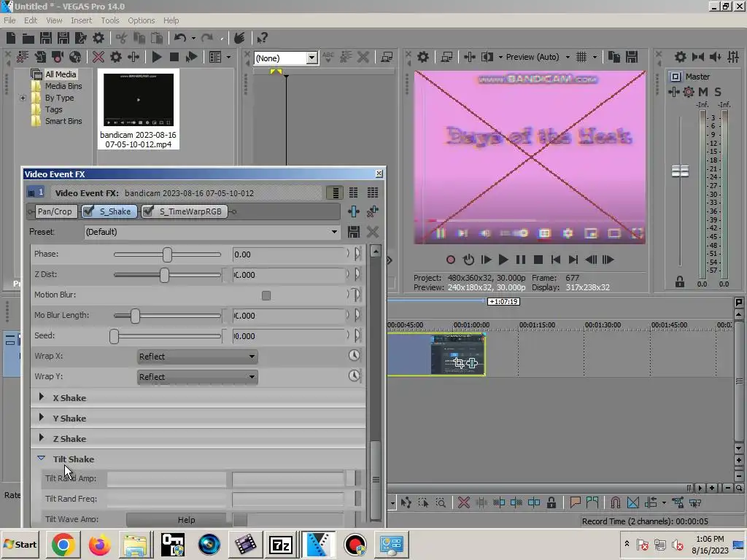
Task: Click Remove Selected Plug-In icon in FX window
Action: [x=373, y=211]
